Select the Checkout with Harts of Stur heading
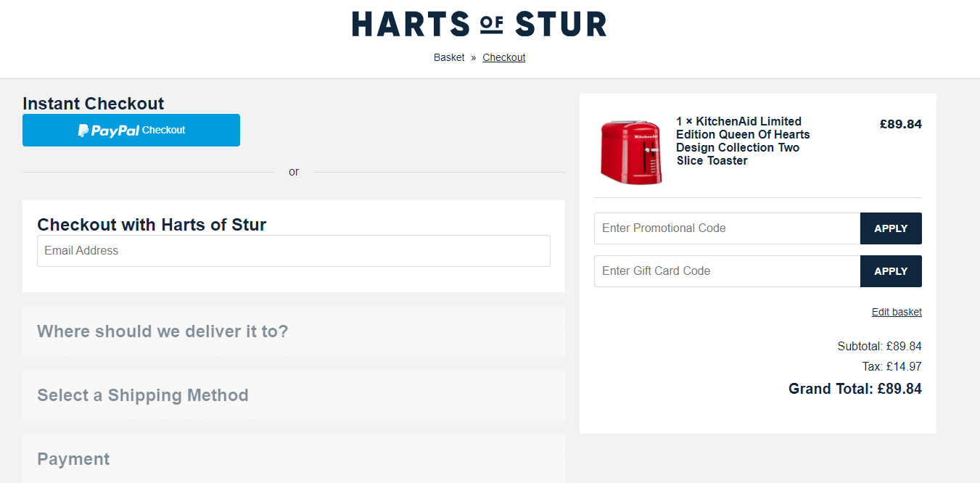The height and width of the screenshot is (483, 980). [152, 225]
